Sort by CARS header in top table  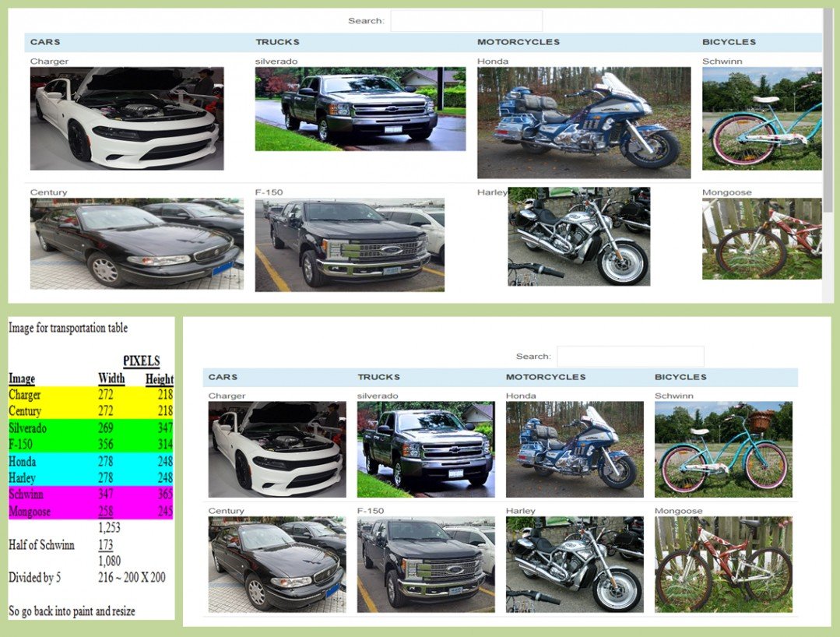coord(45,42)
